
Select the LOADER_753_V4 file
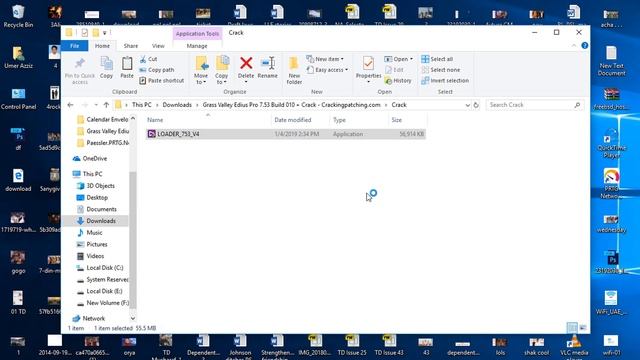(285, 134)
